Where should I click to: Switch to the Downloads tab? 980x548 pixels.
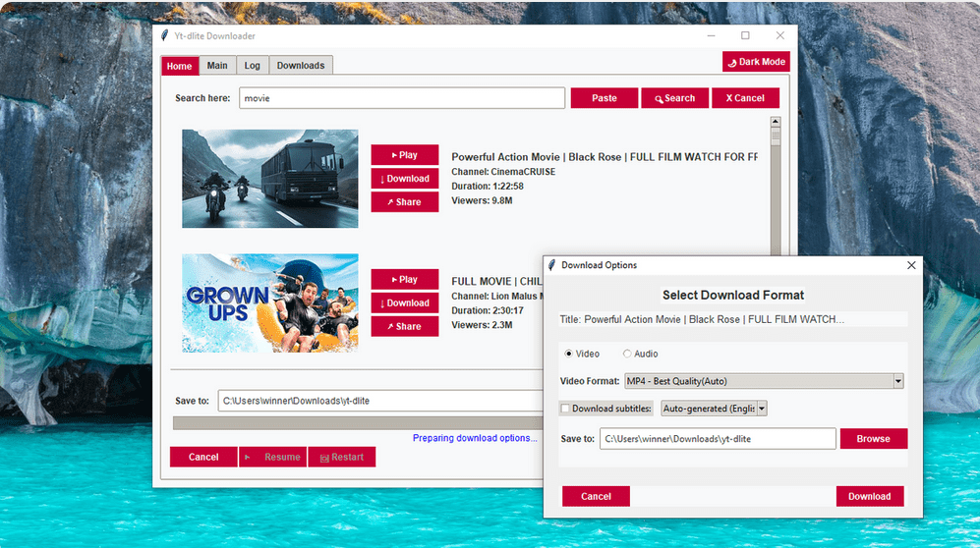[x=300, y=66]
